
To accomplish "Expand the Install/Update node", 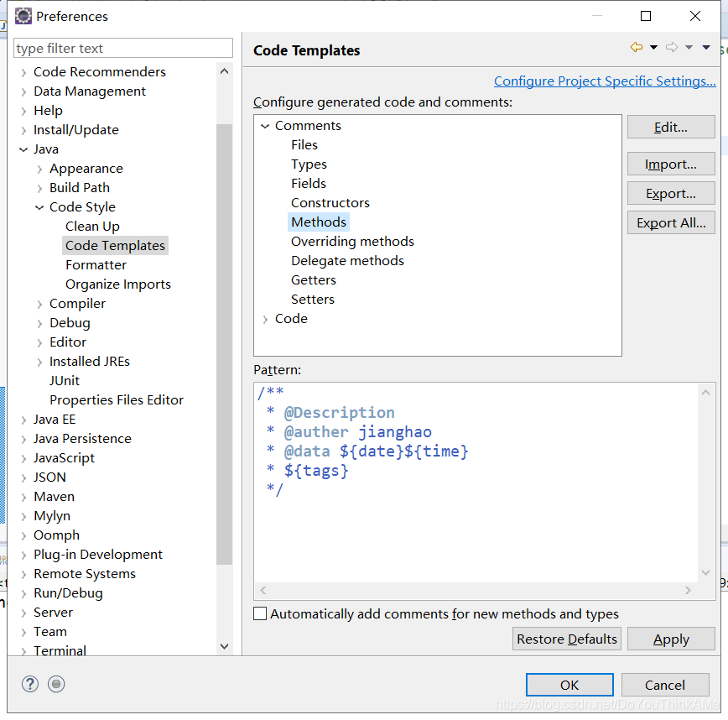I will pos(23,131).
